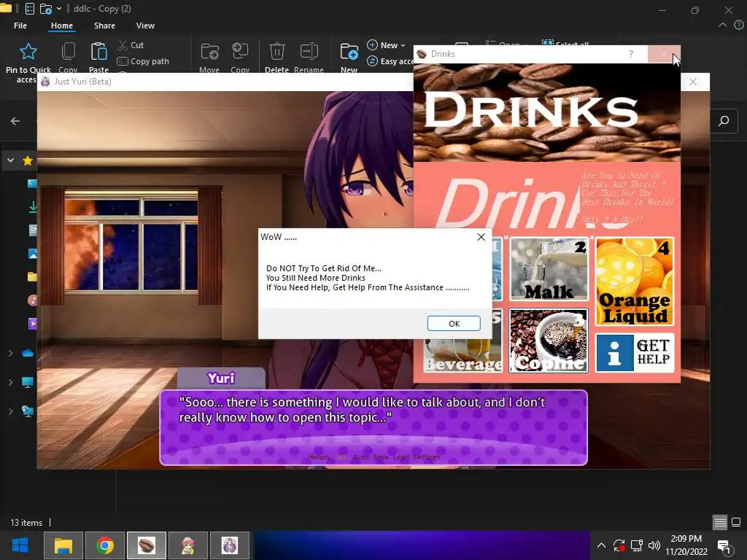Select the Malk drink tile
747x560 pixels.
point(549,269)
